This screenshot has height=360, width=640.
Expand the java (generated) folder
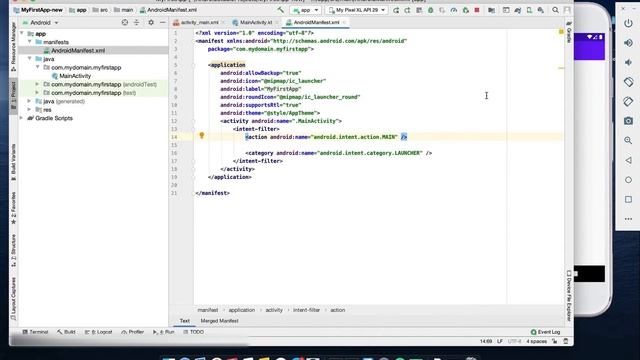coord(29,101)
